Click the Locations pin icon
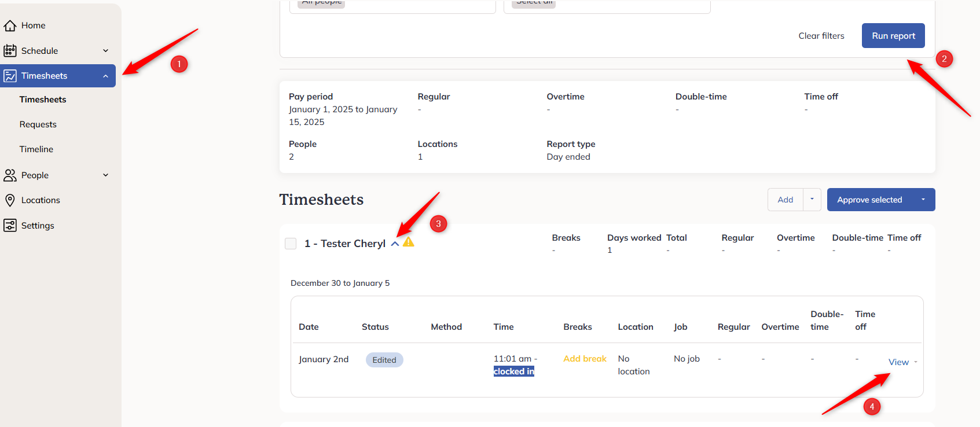 point(10,200)
